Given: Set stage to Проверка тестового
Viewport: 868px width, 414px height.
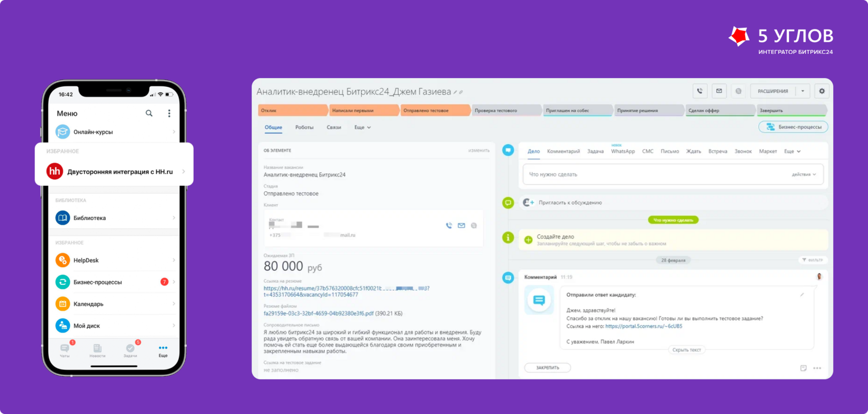Looking at the screenshot, I should click(507, 110).
